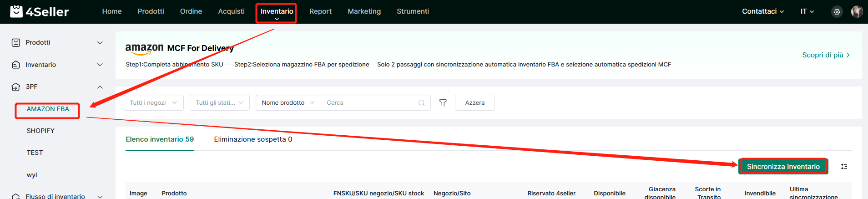Click the FNSKU/SKU negozio/SKU stock header
This screenshot has width=868, height=199.
[378, 194]
